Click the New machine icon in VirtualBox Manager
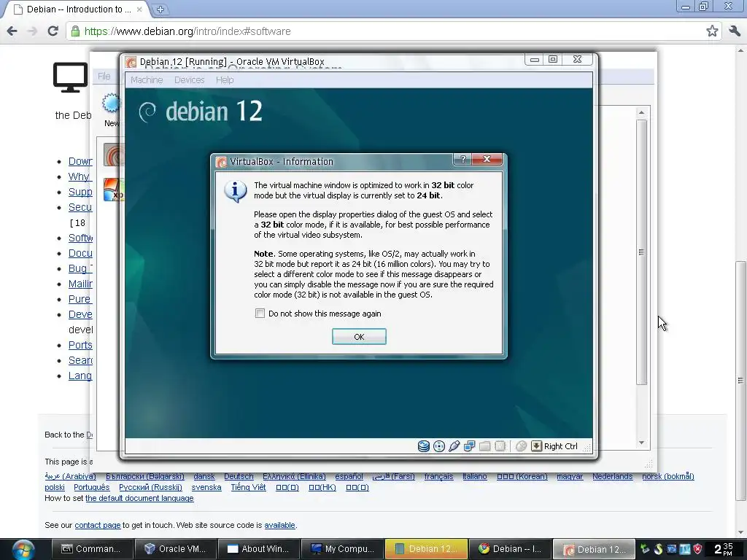Image resolution: width=747 pixels, height=560 pixels. pos(112,103)
